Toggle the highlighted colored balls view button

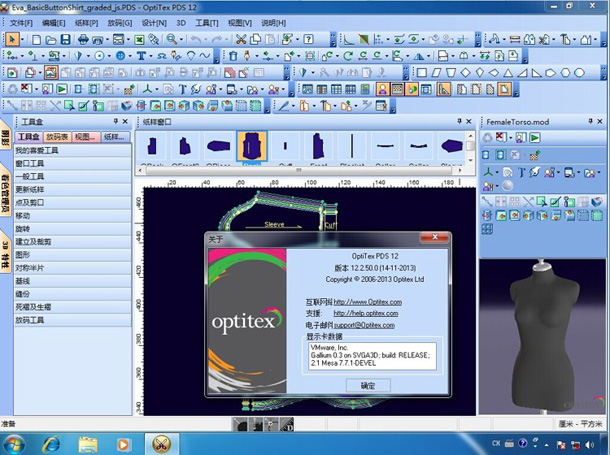tap(412, 89)
